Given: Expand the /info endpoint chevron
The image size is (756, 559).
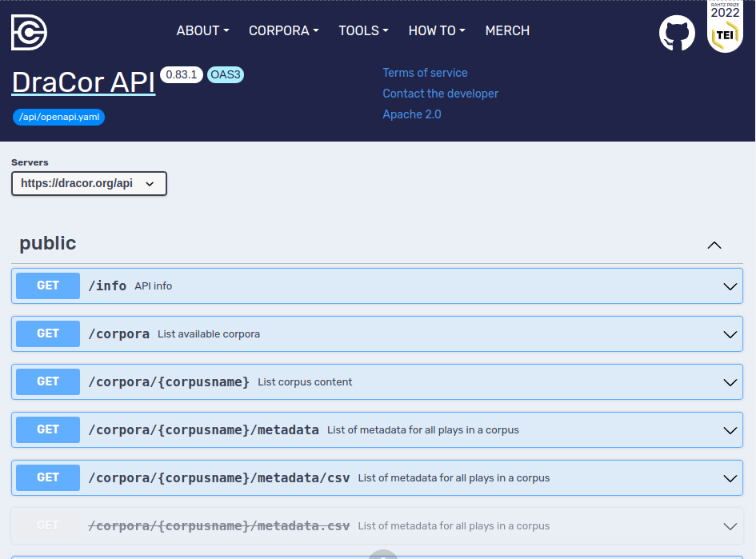Looking at the screenshot, I should 730,286.
